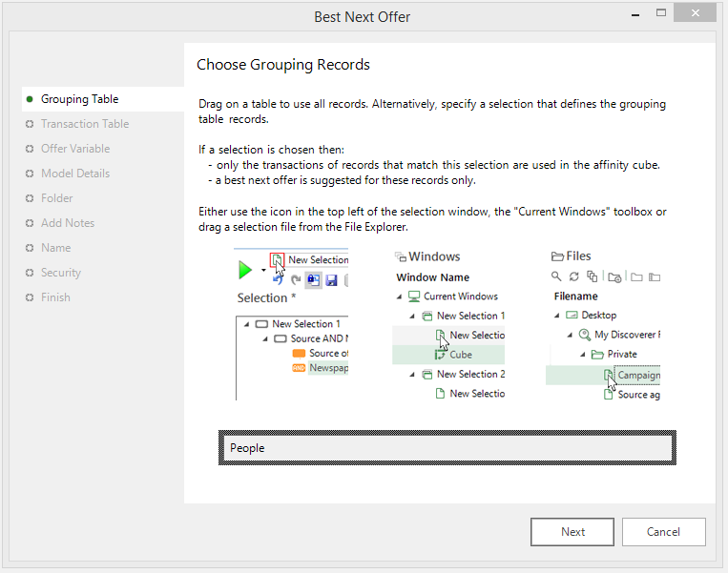The height and width of the screenshot is (573, 728).
Task: Jump to the Model Details step
Action: (x=75, y=174)
